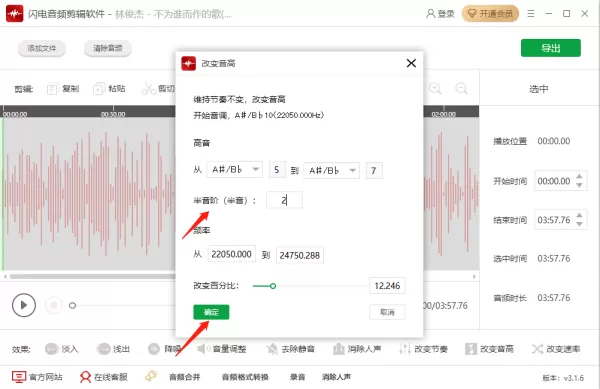Stop the audio playback
Viewport: 600px width, 389px height.
(x=54, y=305)
